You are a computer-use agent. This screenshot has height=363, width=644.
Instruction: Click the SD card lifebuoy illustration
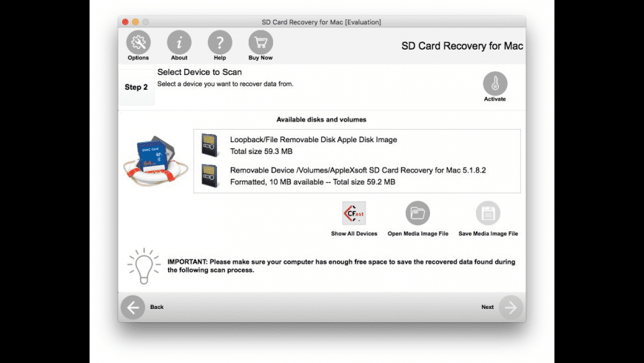156,161
